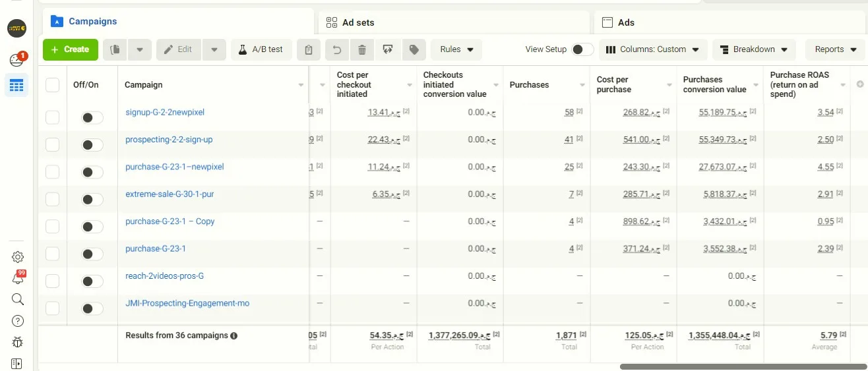The height and width of the screenshot is (371, 868).
Task: Open the signup-G-2-2newpixel campaign link
Action: tap(165, 112)
